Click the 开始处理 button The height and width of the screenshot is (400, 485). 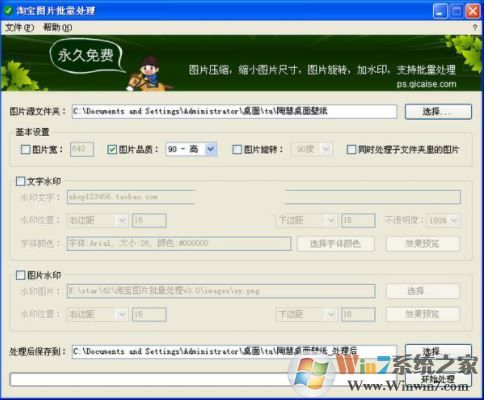pos(438,380)
